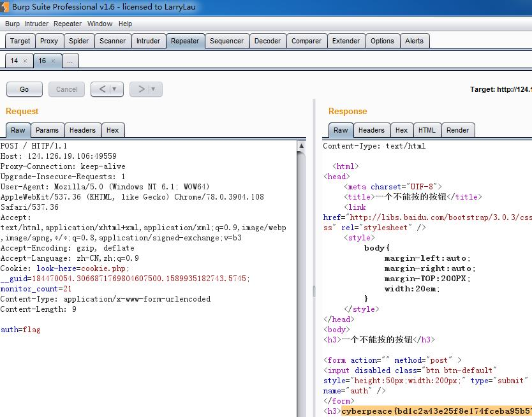Click the highlighted cyberpeace flag text
The width and height of the screenshot is (532, 417).
[x=436, y=411]
